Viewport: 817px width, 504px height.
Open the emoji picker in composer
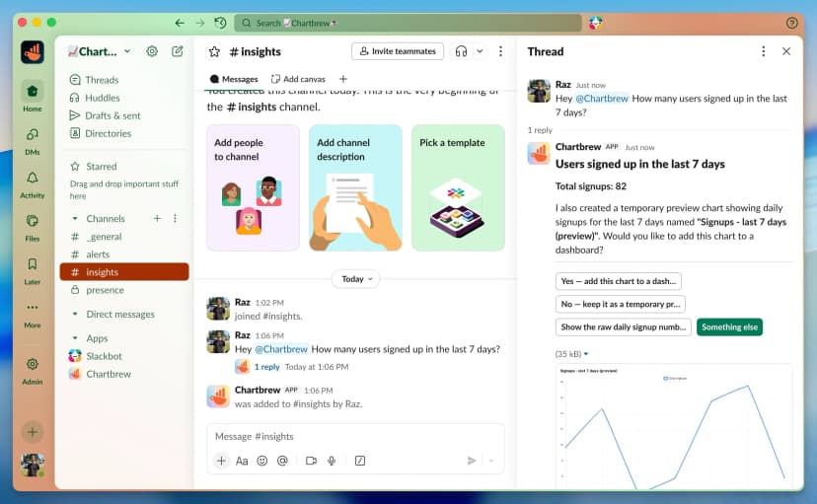[x=262, y=461]
